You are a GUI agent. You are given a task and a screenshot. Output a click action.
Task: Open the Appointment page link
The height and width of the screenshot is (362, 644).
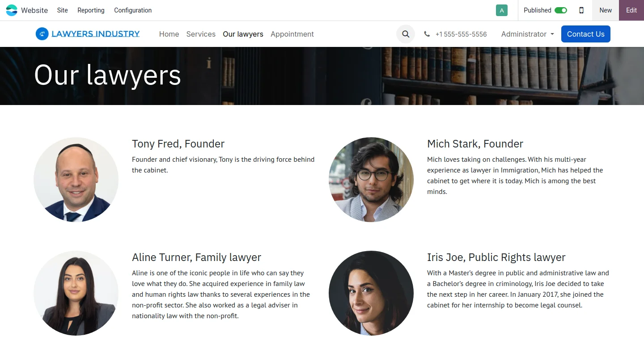[292, 34]
